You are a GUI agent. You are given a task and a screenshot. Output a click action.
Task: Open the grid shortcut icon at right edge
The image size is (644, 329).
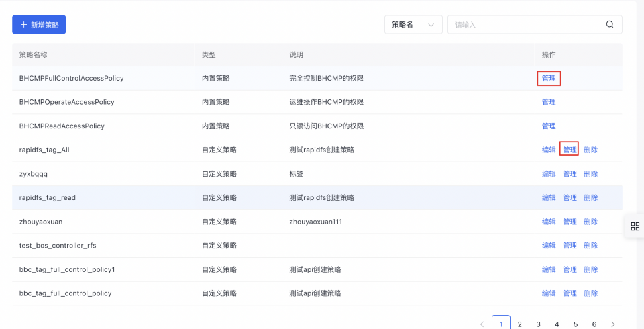click(x=635, y=226)
